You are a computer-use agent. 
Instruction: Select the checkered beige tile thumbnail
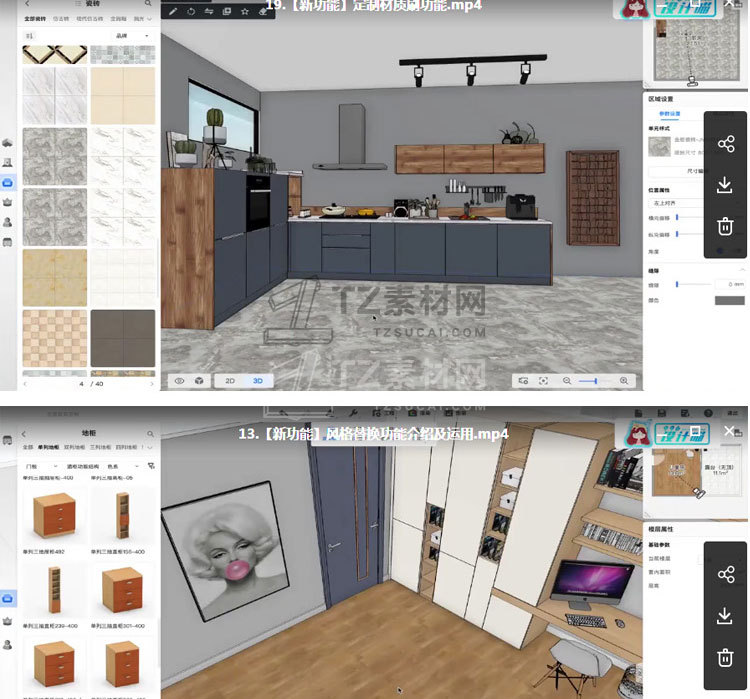[55, 338]
